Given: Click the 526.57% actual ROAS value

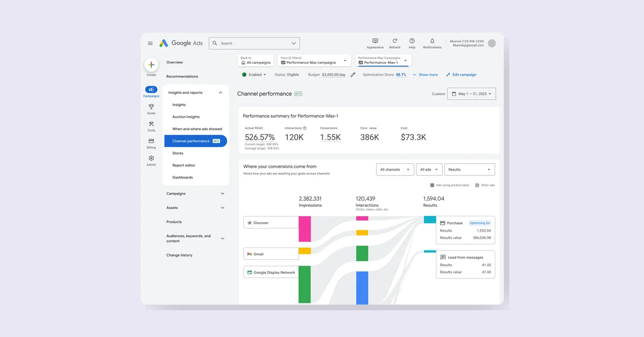Looking at the screenshot, I should (x=260, y=137).
